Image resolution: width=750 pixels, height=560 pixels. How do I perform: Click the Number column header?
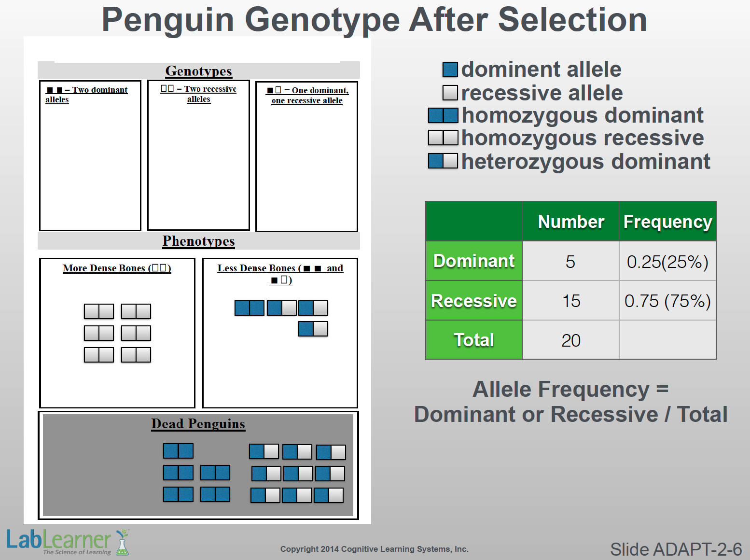tap(570, 222)
